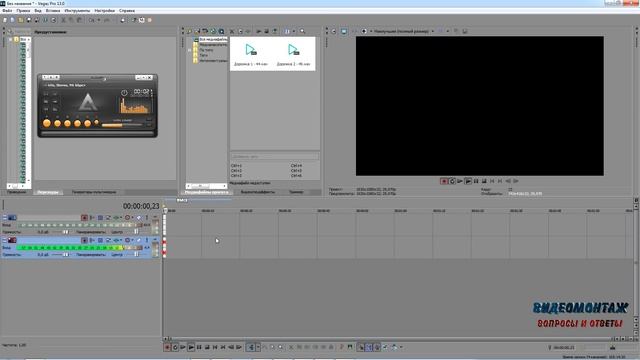The height and width of the screenshot is (360, 640).
Task: Solo the second audio track
Action: (x=147, y=240)
